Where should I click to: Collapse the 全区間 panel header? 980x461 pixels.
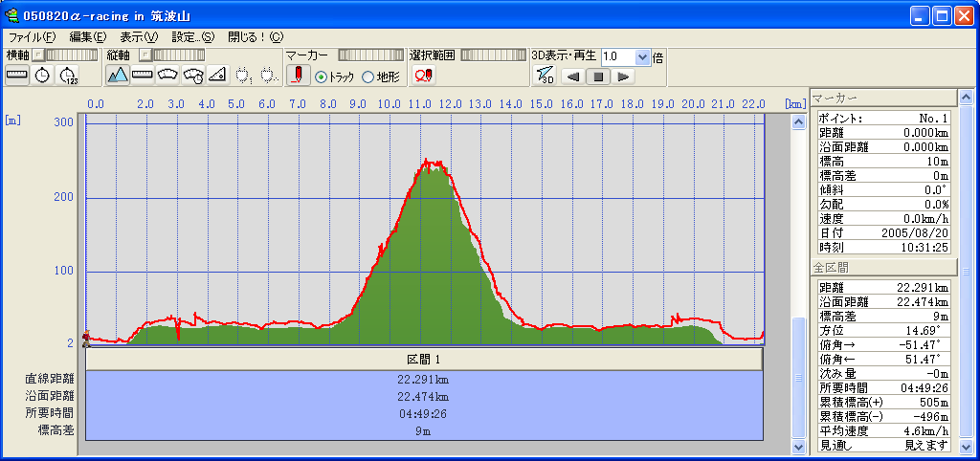[x=882, y=268]
